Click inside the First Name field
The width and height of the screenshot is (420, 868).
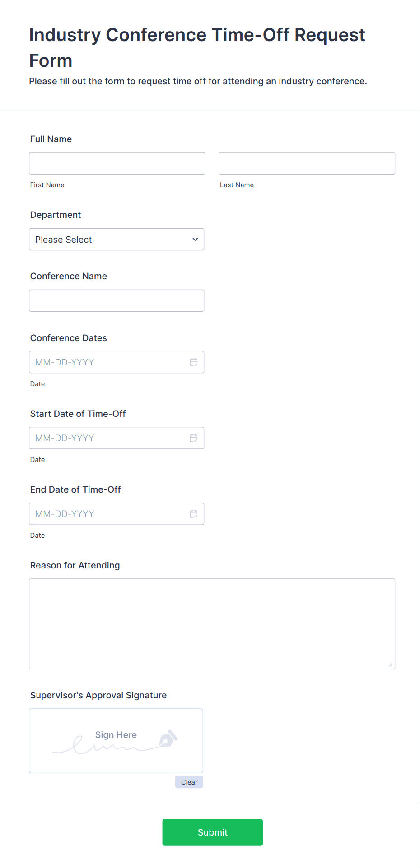(x=117, y=163)
